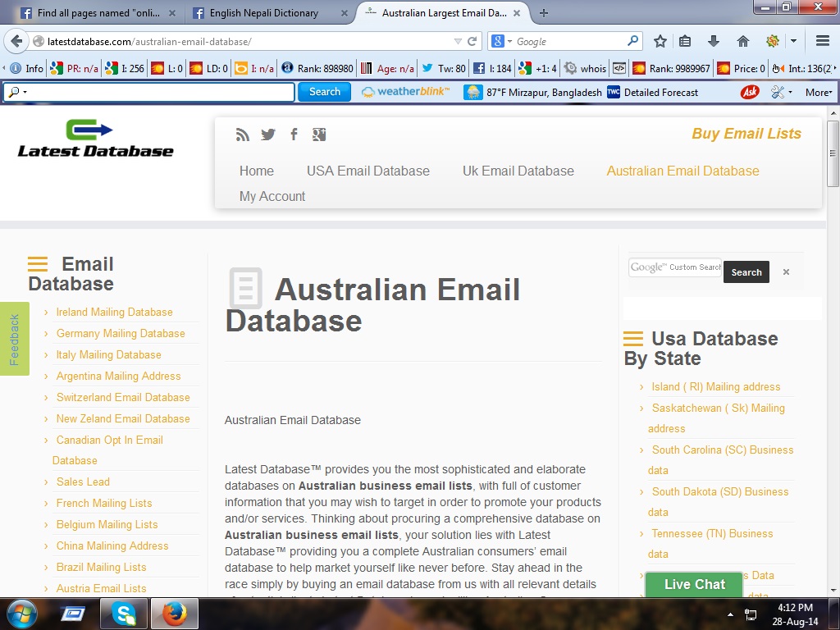Open the dropdown next to addon icon
This screenshot has height=630, width=840.
pyautogui.click(x=793, y=41)
